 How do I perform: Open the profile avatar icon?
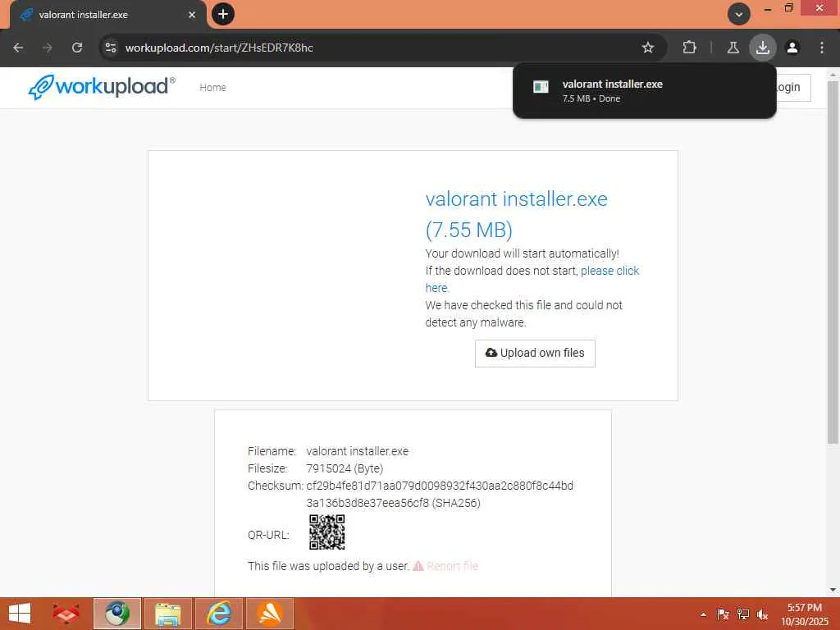point(792,48)
